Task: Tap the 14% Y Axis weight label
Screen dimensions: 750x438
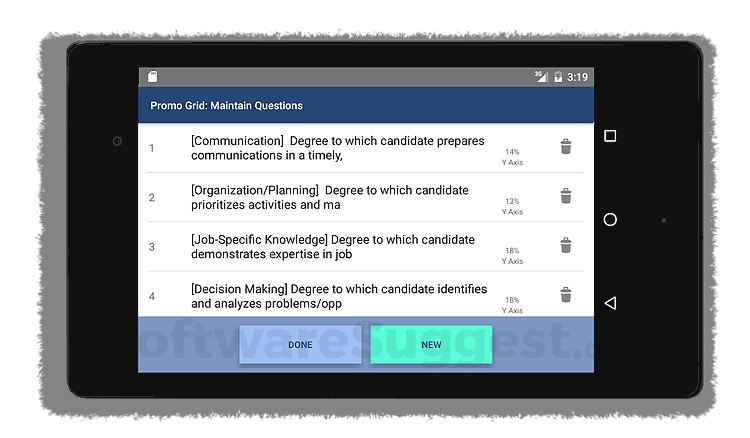Action: click(x=512, y=157)
